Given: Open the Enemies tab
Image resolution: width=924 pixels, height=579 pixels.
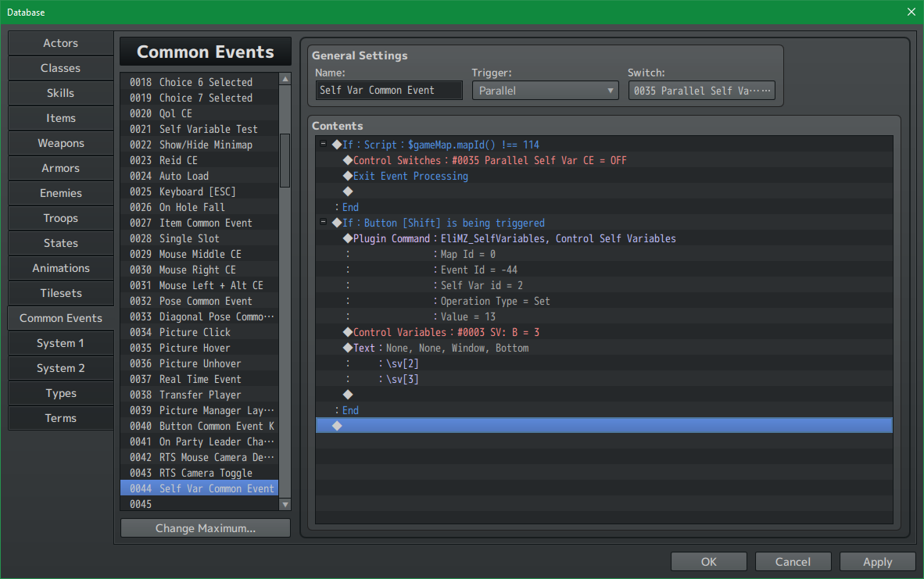Looking at the screenshot, I should click(61, 193).
